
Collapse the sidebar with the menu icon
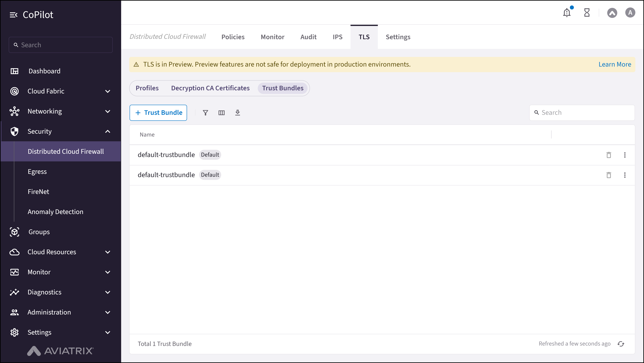(14, 15)
